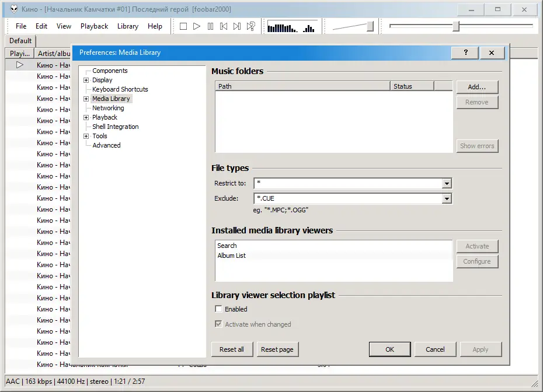The width and height of the screenshot is (543, 392).
Task: Click the Apply button
Action: point(481,349)
